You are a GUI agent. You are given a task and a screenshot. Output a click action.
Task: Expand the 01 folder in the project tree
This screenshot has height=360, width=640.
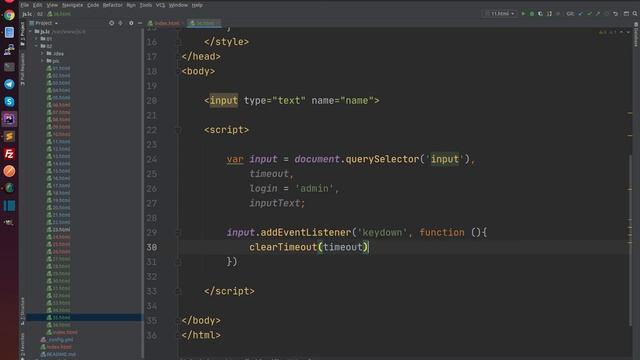[36, 39]
